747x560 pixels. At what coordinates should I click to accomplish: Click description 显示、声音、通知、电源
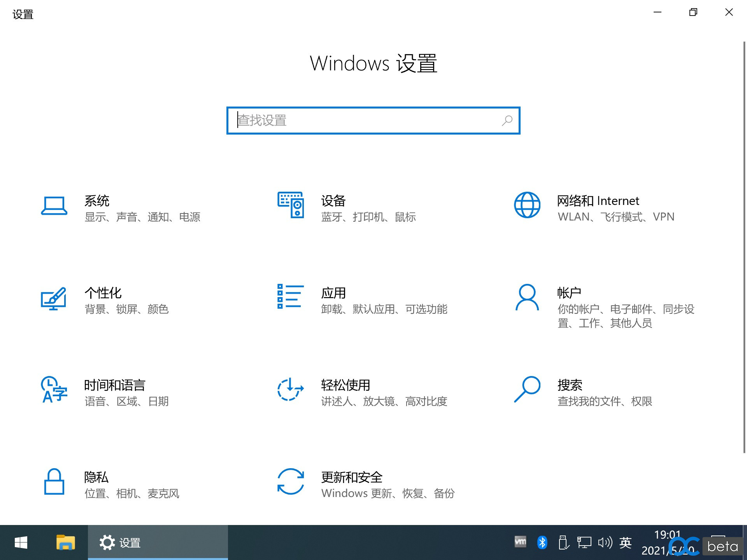pos(142,217)
